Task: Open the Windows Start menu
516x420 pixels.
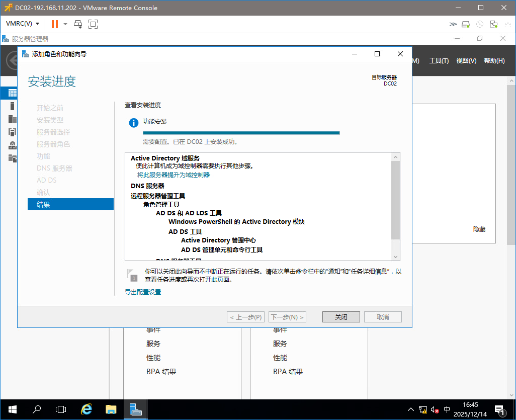Action: pos(12,409)
